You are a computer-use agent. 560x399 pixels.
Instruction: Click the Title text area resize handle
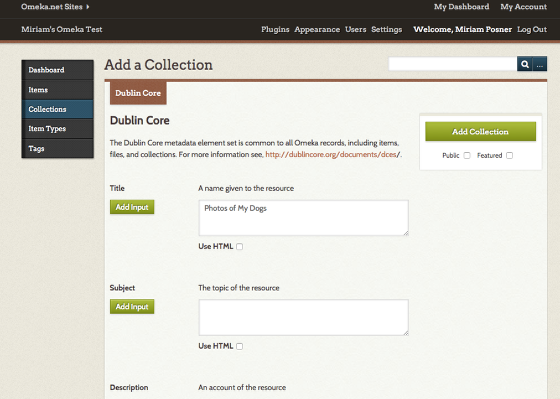[406, 233]
